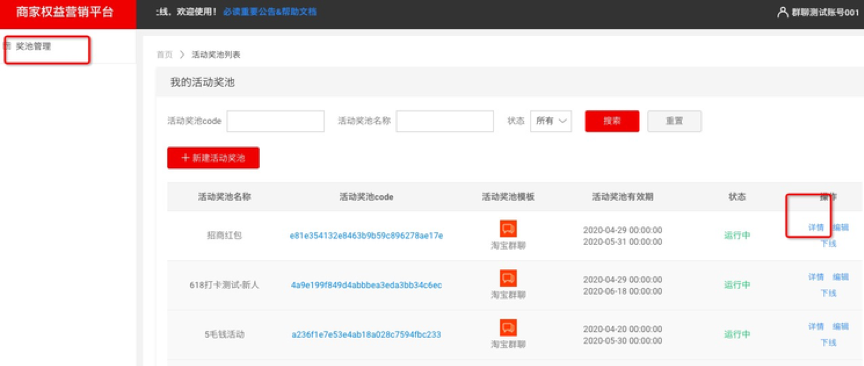The width and height of the screenshot is (864, 366).
Task: Click 运行中 status in the 招商红包 row
Action: [x=737, y=236]
